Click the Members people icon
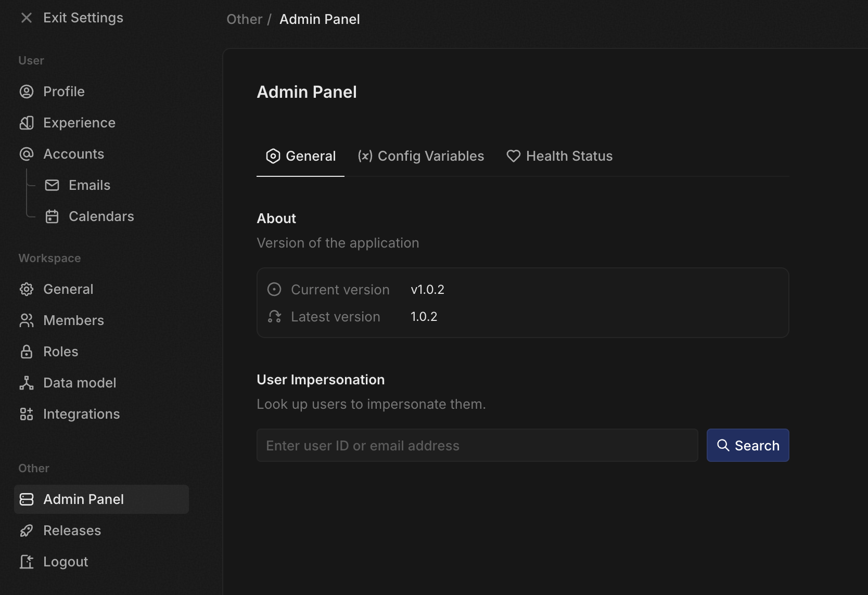The width and height of the screenshot is (868, 595). coord(27,321)
